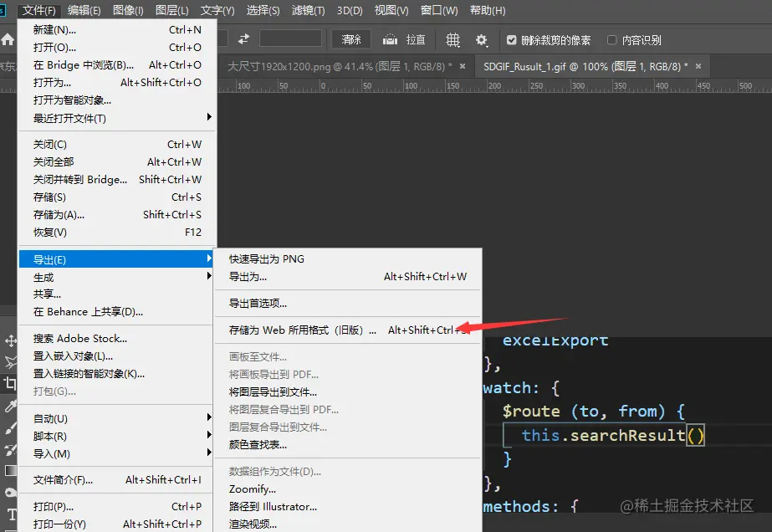772x532 pixels.
Task: Choose 关闭(C) menu item
Action: (x=117, y=145)
